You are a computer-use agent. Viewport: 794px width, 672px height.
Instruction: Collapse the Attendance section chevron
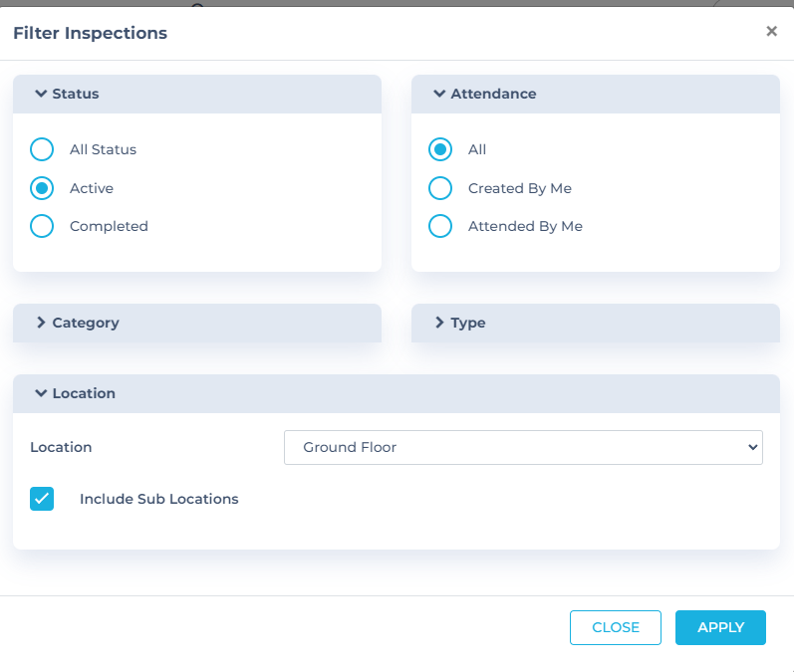pyautogui.click(x=439, y=94)
